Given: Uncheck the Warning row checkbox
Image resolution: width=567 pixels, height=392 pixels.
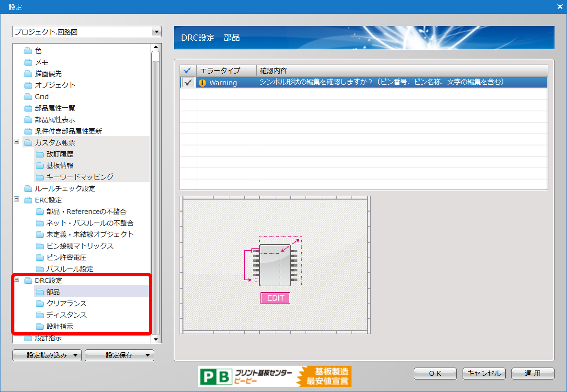Looking at the screenshot, I should pyautogui.click(x=188, y=82).
